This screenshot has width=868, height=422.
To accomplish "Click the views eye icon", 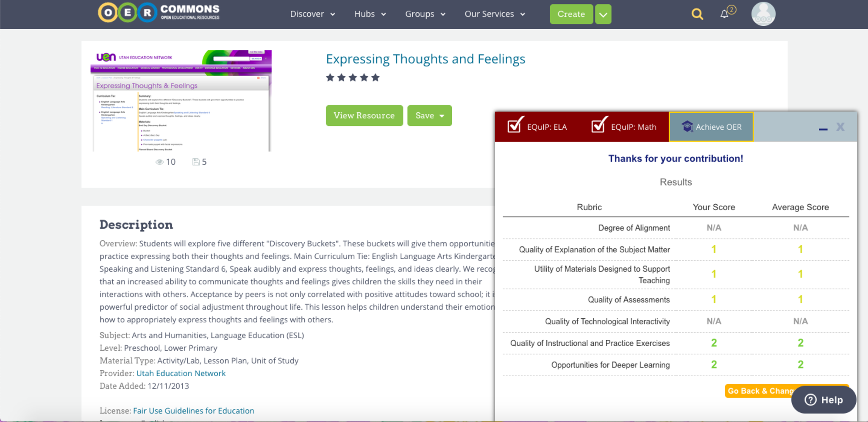I will click(x=159, y=162).
